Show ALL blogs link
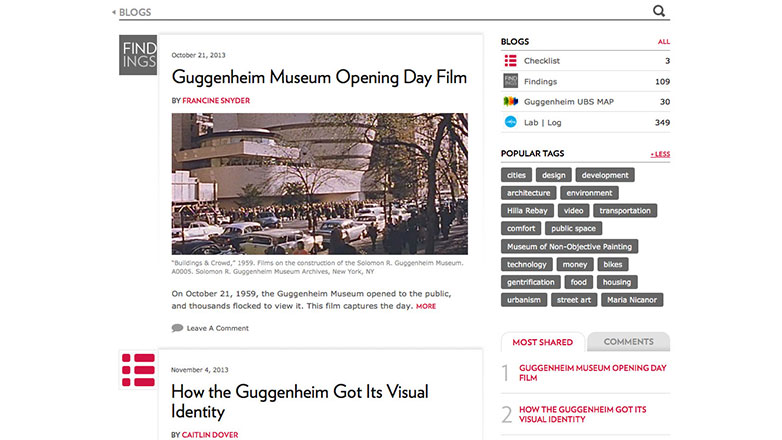This screenshot has width=782, height=440. tap(663, 42)
